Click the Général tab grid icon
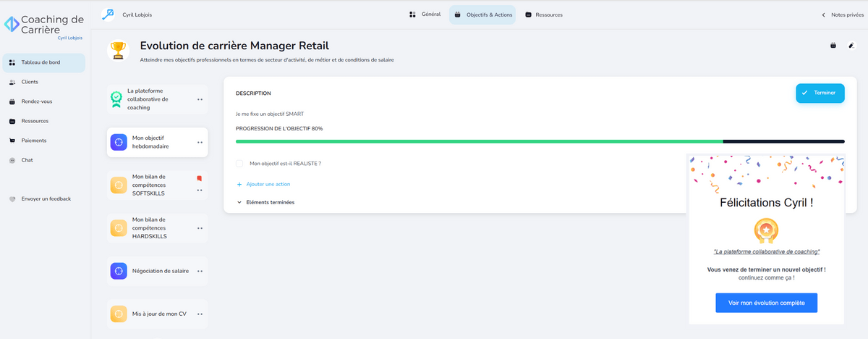Image resolution: width=868 pixels, height=339 pixels. 412,14
